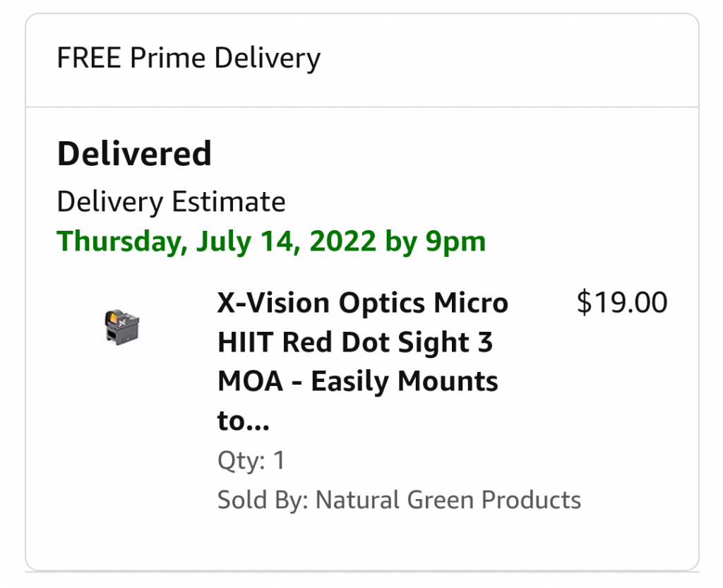Open the Natural Green Products seller name
Screen dimensions: 723x588
click(448, 500)
